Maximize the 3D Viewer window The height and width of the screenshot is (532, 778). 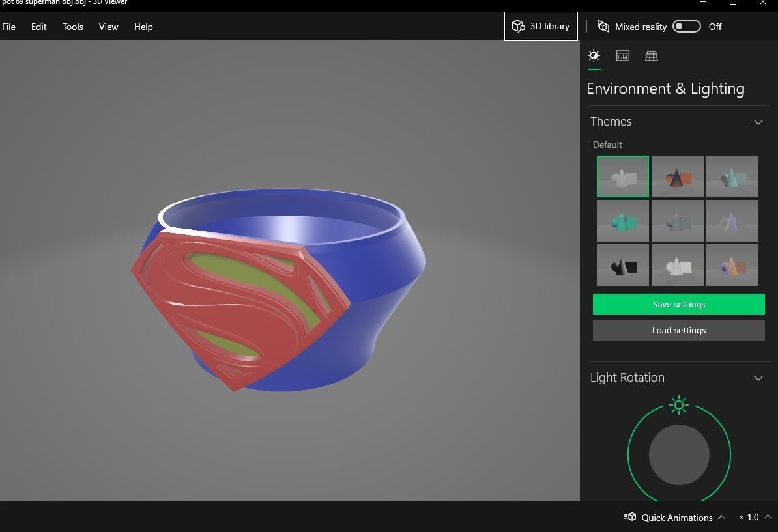tap(733, 3)
